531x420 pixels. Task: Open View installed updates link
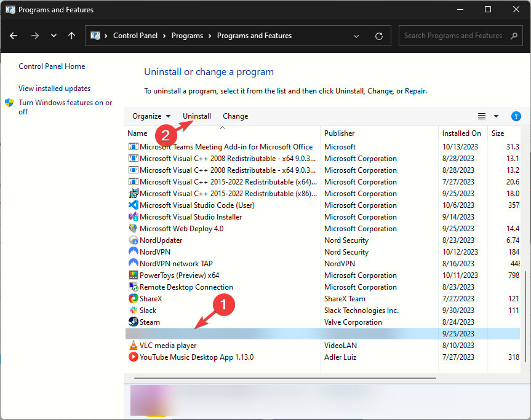[x=55, y=89]
